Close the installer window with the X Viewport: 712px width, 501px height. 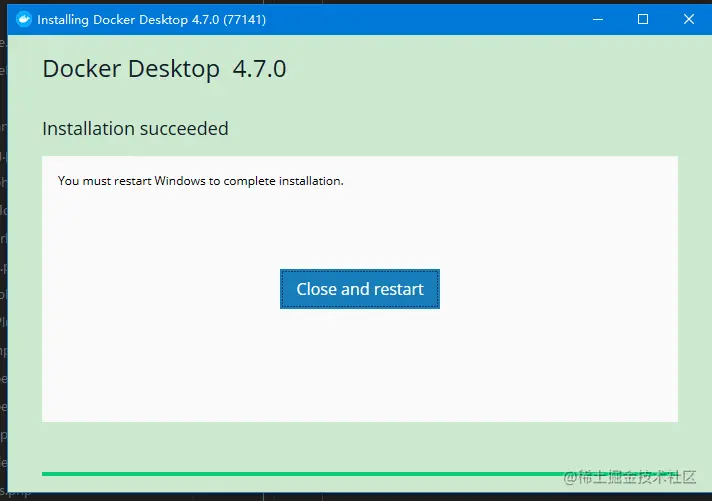click(x=688, y=19)
